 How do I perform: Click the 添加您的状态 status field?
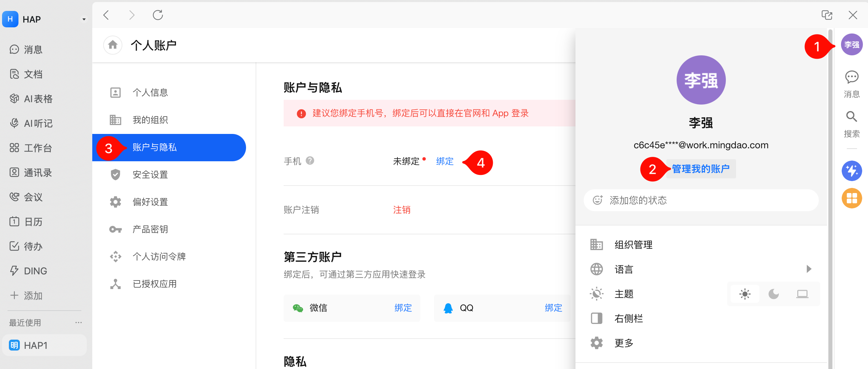(x=701, y=200)
